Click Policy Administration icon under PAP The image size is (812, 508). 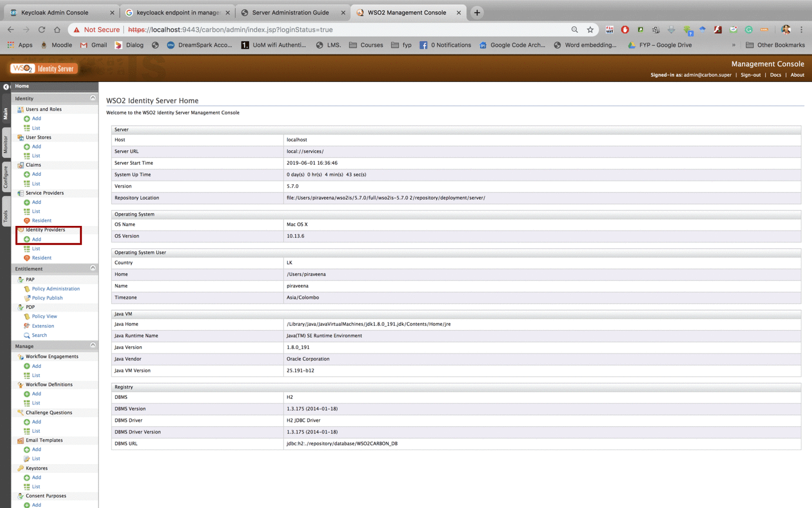click(x=27, y=289)
